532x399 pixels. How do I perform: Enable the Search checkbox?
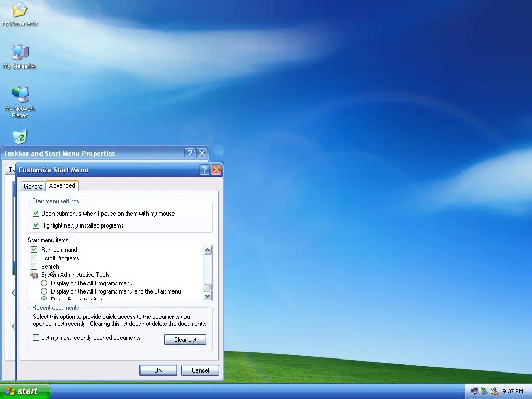pos(34,267)
